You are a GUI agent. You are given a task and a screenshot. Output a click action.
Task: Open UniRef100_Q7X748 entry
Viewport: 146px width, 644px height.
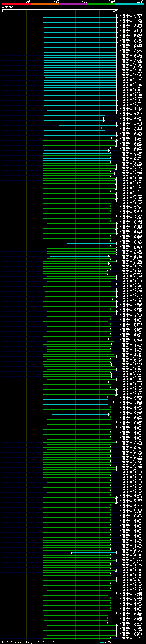131,88
